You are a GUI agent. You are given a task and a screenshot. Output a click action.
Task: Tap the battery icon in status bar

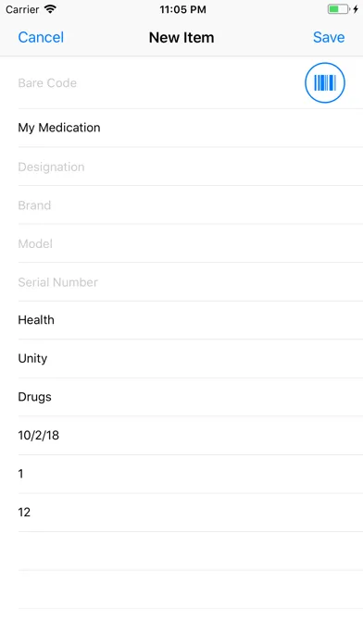pyautogui.click(x=339, y=9)
